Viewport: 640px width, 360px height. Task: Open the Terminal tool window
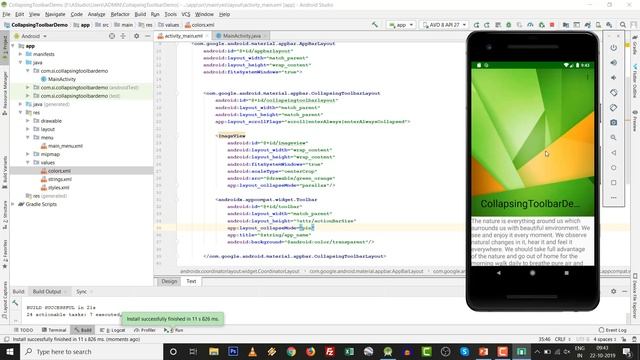click(54, 330)
